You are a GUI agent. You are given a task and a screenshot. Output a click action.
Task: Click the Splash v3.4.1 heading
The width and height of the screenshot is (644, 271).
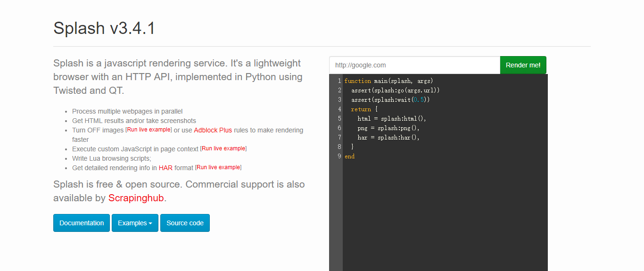pos(104,28)
